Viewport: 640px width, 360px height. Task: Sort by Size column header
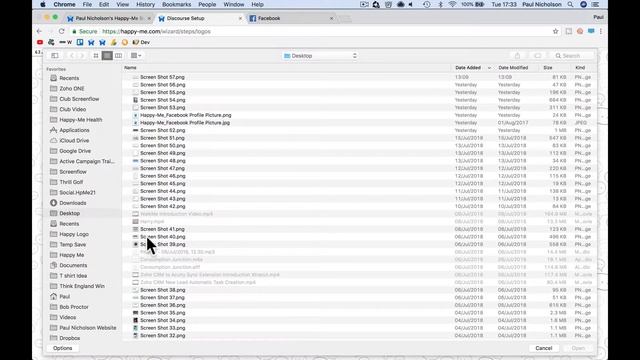coord(548,68)
